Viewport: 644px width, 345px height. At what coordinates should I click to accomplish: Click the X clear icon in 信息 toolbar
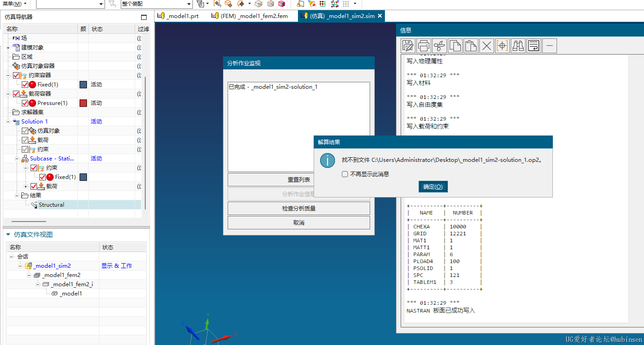[487, 46]
